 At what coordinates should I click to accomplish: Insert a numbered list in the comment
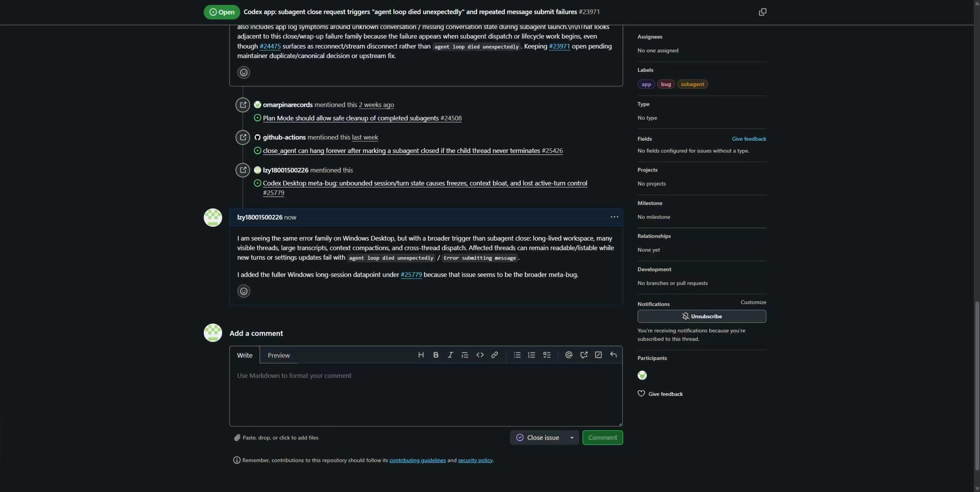(531, 355)
